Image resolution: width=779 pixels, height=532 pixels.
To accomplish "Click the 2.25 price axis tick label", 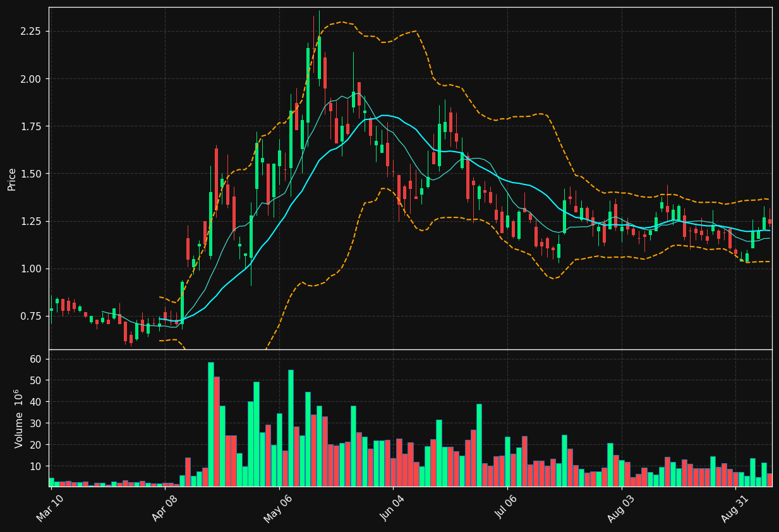I will 30,32.
